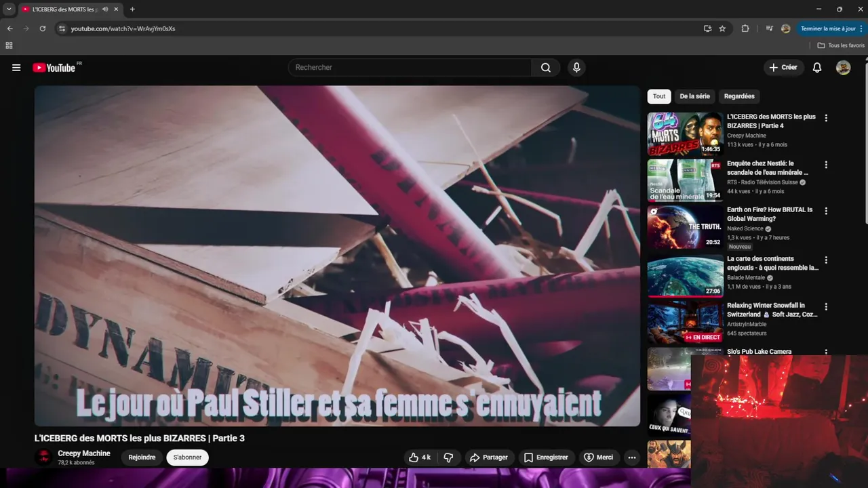This screenshot has height=488, width=868.
Task: Open the media control icon in toolbar
Action: [769, 28]
